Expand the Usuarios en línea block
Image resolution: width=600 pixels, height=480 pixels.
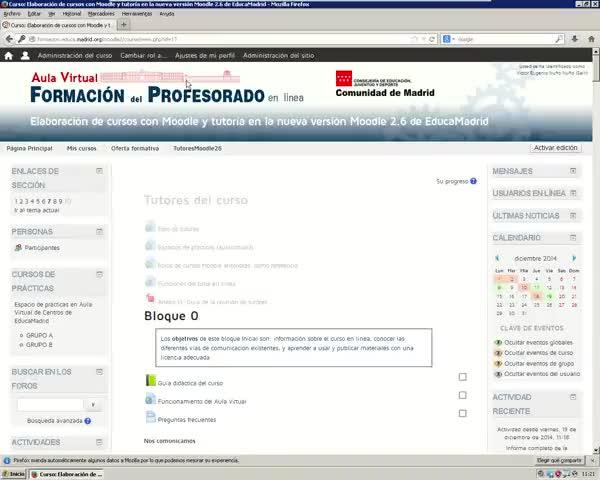(x=573, y=193)
